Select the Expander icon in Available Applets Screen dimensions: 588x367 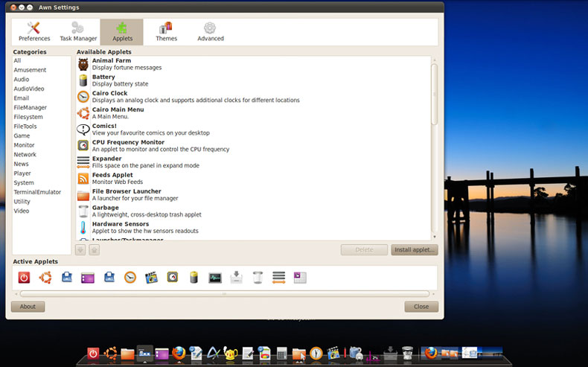(83, 162)
